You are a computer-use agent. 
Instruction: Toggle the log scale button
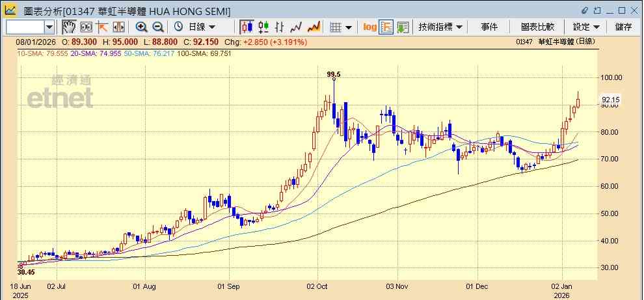pos(369,27)
